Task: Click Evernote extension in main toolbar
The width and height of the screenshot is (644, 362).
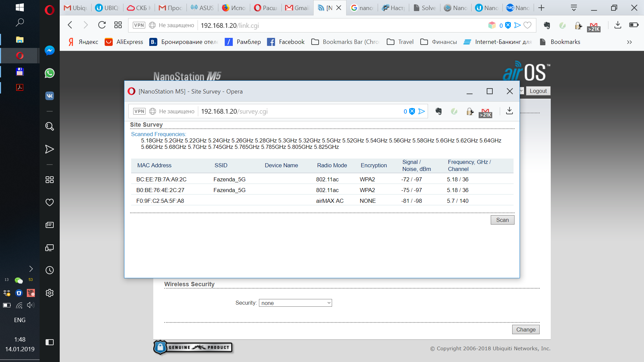Action: tap(547, 25)
